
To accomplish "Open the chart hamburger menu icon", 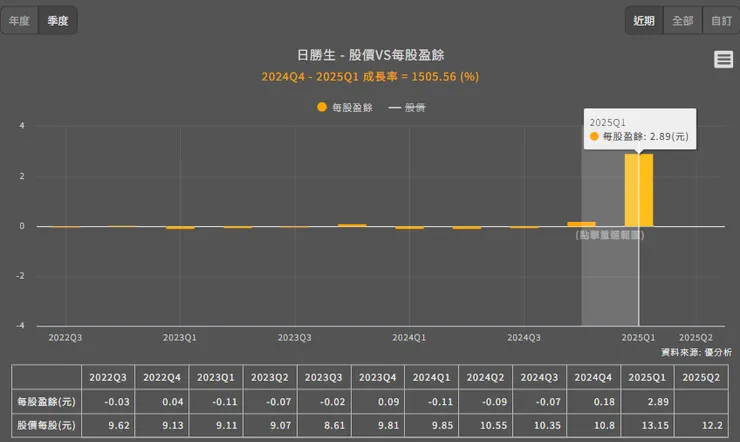I will pos(723,59).
